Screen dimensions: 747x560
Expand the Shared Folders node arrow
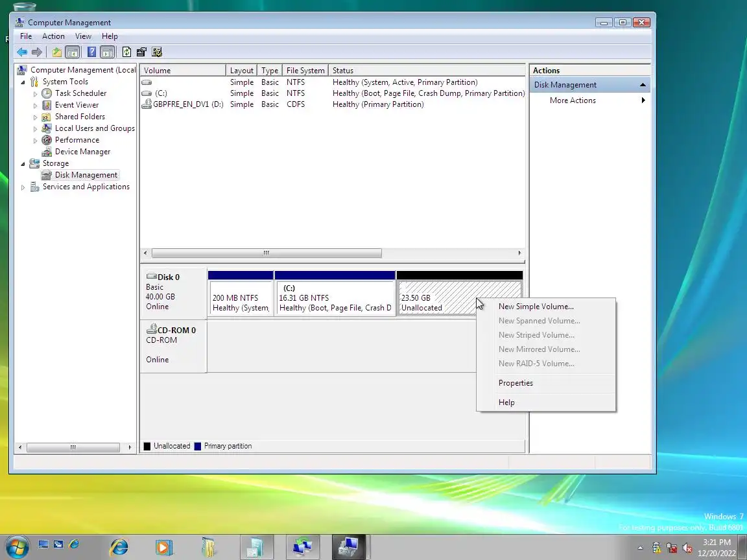pyautogui.click(x=35, y=117)
